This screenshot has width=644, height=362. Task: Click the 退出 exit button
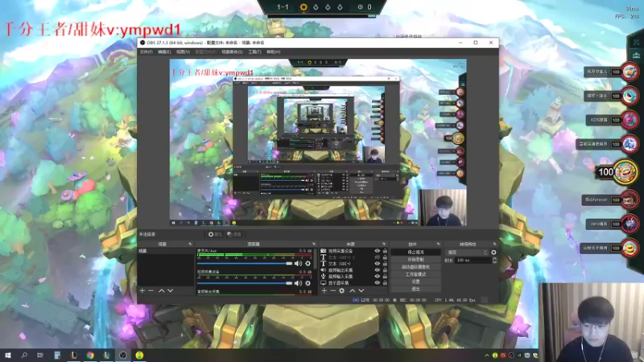pos(415,289)
